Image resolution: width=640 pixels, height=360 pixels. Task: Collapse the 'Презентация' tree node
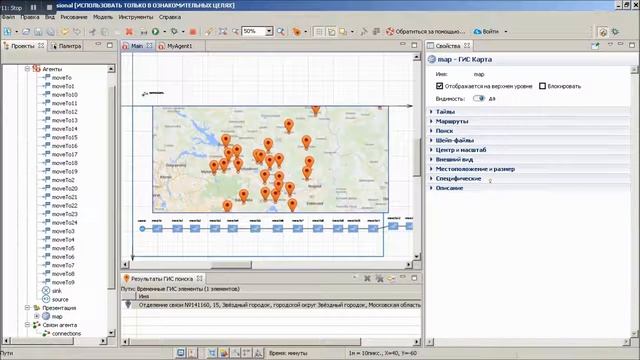click(27, 307)
